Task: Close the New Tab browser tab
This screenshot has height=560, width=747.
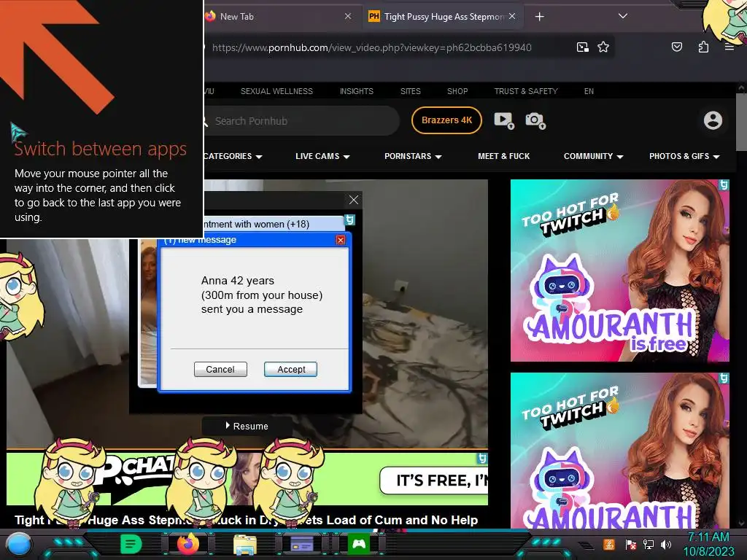Action: click(x=348, y=16)
